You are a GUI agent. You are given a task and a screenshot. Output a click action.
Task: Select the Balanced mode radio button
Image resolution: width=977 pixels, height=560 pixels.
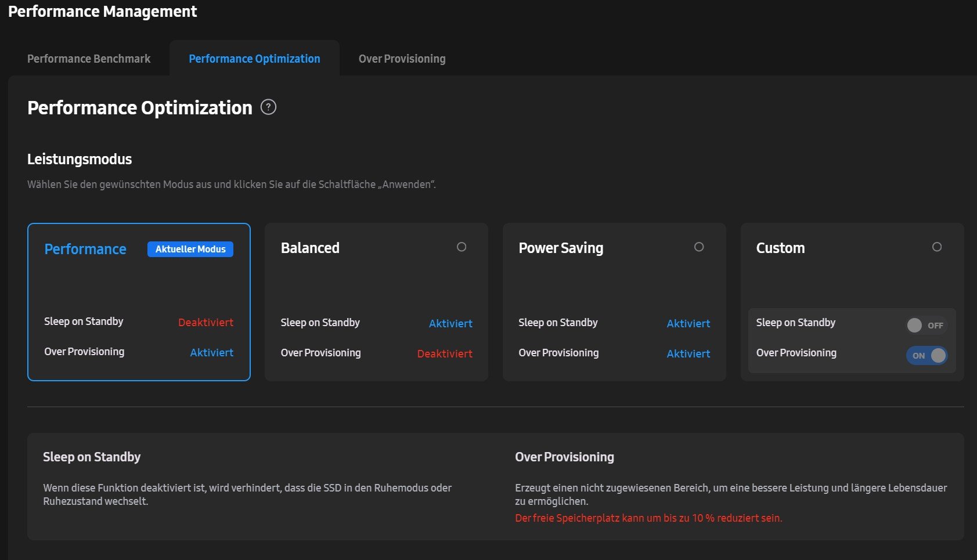(x=462, y=247)
